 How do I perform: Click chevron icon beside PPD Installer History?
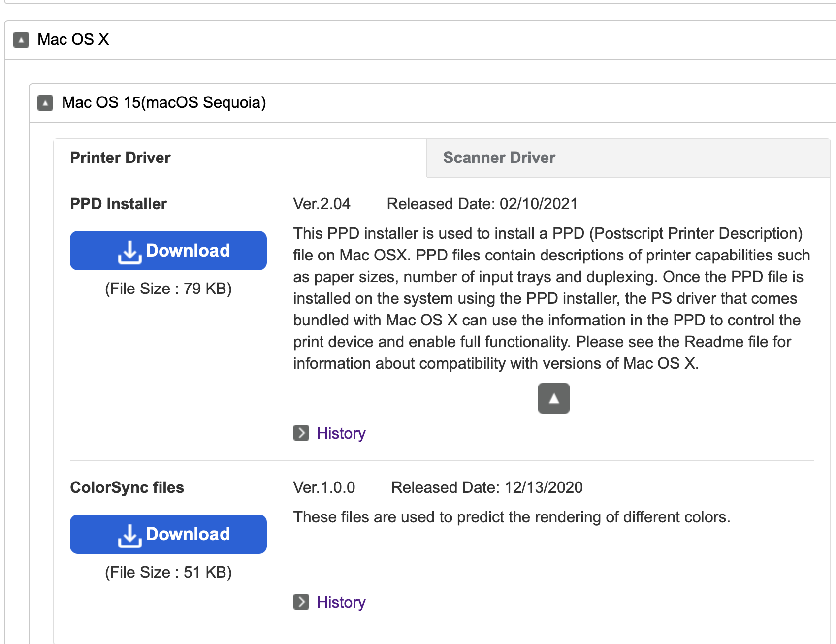point(301,433)
